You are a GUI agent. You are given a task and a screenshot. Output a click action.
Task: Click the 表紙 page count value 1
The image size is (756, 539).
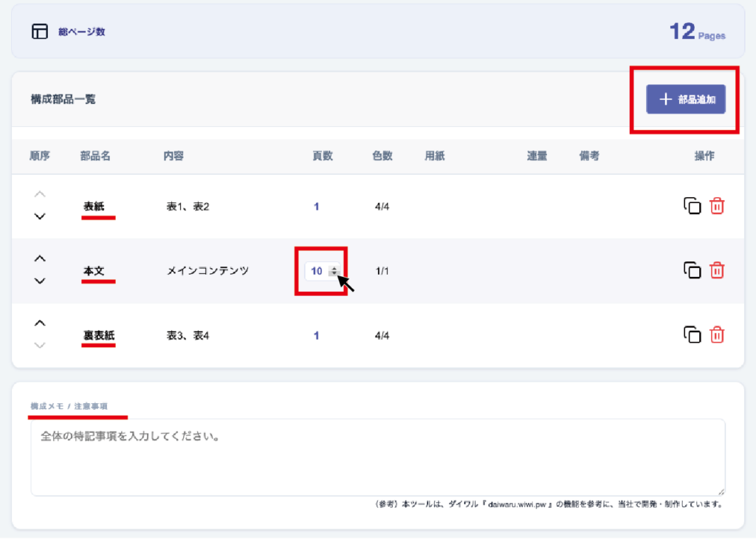[317, 207]
